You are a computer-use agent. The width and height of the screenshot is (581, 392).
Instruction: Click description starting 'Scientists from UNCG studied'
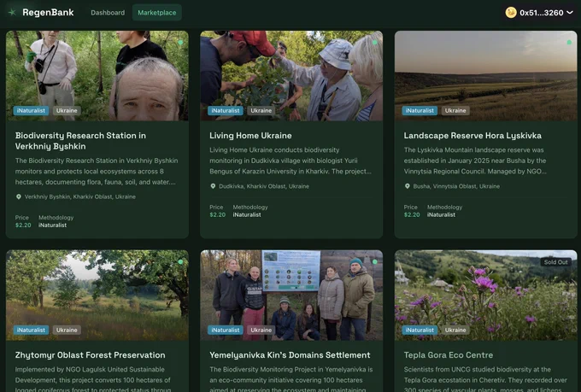[485, 380]
